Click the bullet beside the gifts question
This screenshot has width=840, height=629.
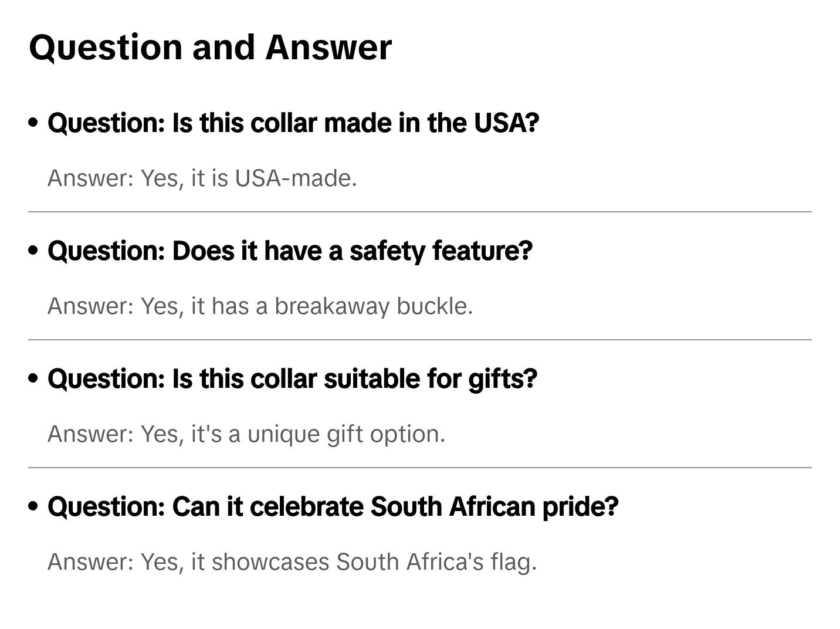click(33, 378)
